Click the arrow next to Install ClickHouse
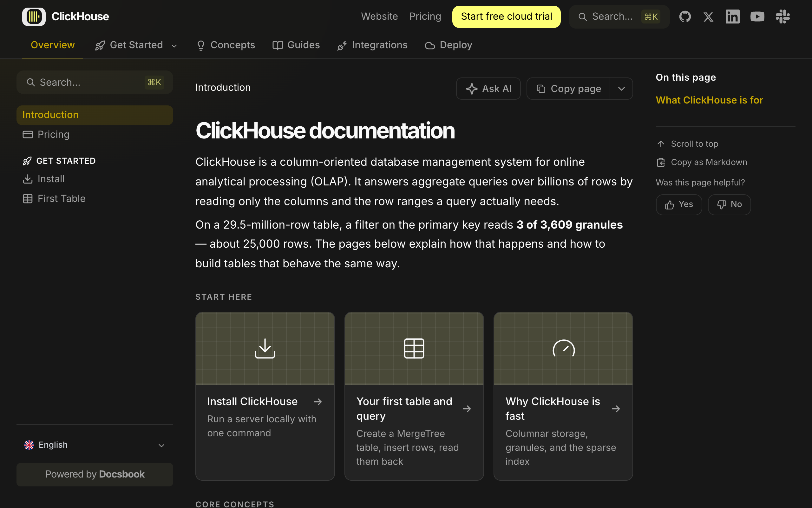Image resolution: width=812 pixels, height=508 pixels. tap(318, 402)
